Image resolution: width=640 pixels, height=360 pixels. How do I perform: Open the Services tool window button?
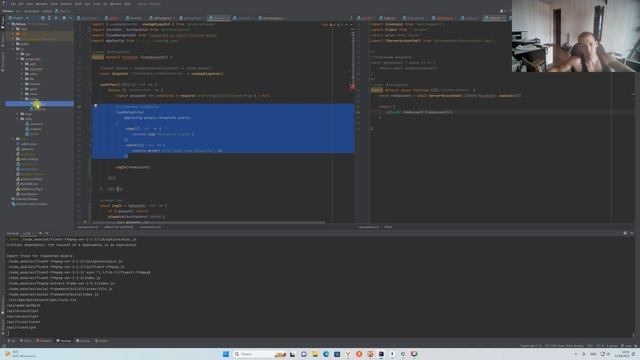pyautogui.click(x=83, y=341)
